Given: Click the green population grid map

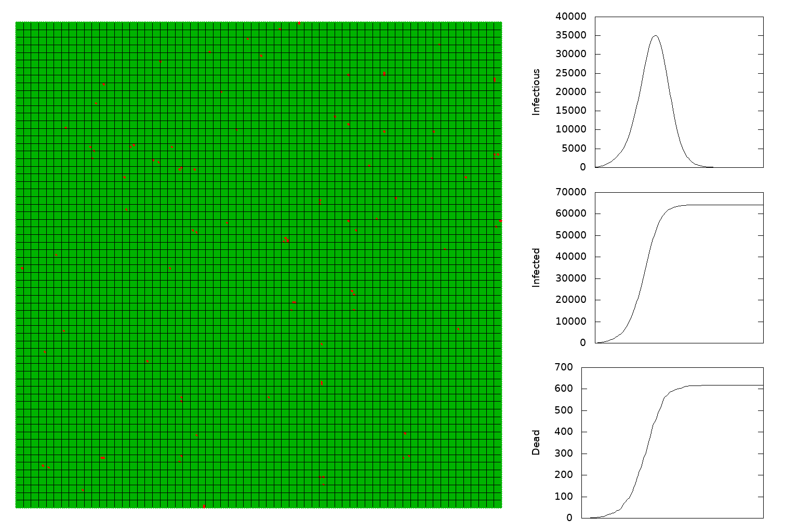Looking at the screenshot, I should (259, 265).
